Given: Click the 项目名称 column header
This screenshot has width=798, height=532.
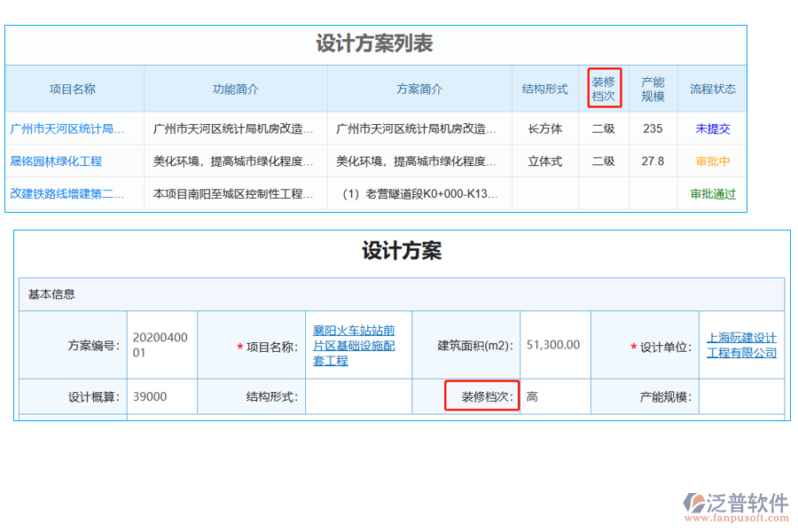Looking at the screenshot, I should pyautogui.click(x=74, y=88).
